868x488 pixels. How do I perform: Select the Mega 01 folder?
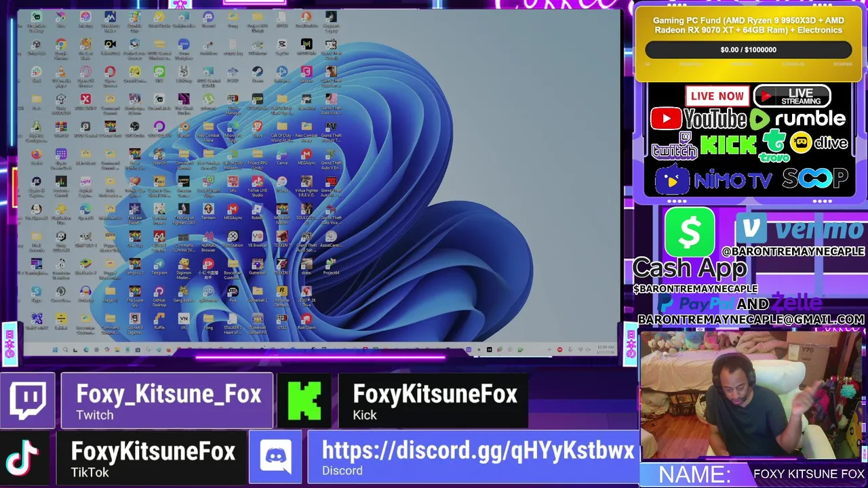click(x=110, y=291)
